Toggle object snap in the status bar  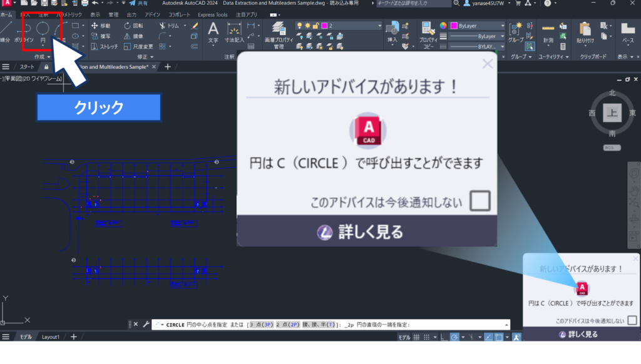coord(499,337)
